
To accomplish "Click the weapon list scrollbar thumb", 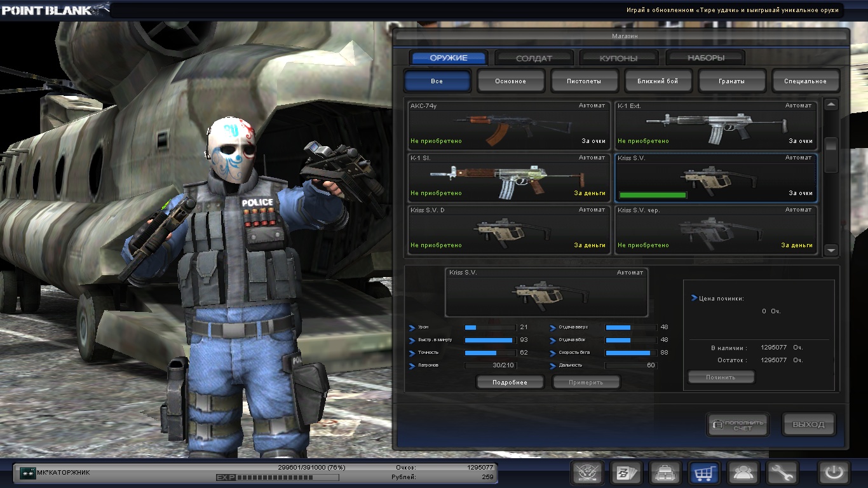I will (831, 154).
